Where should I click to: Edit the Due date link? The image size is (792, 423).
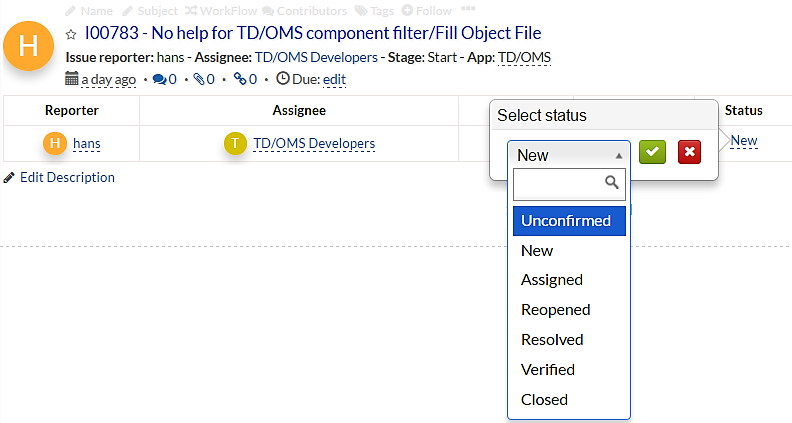(334, 79)
